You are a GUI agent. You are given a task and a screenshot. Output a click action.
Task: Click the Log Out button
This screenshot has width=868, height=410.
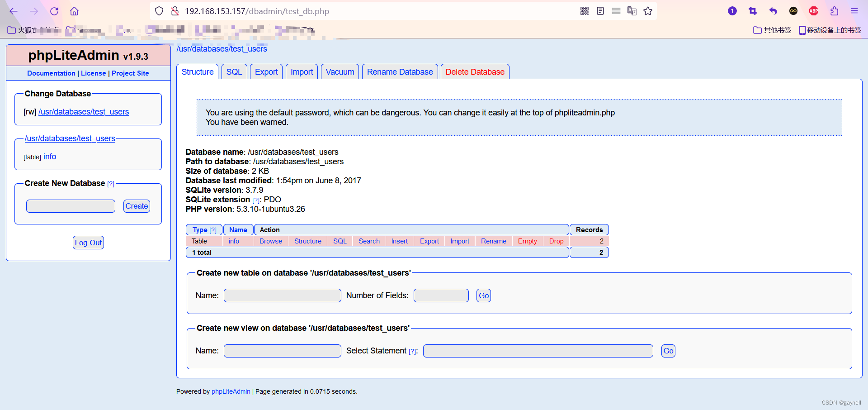(88, 243)
